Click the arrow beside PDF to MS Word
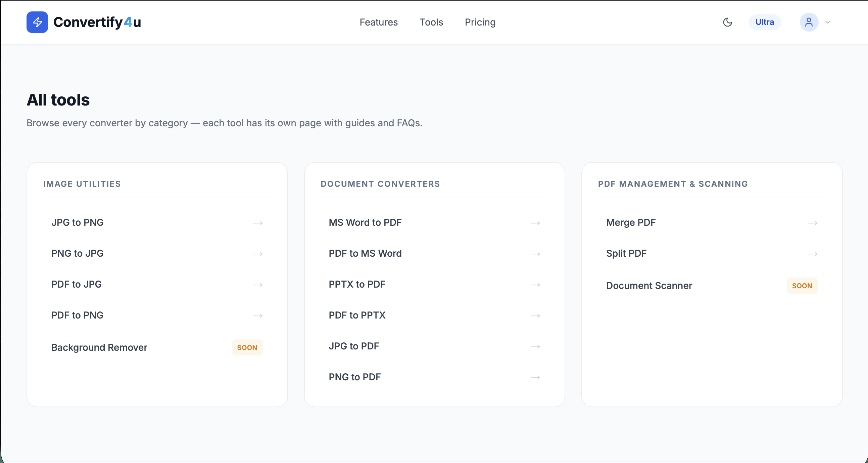This screenshot has width=868, height=463. [535, 254]
